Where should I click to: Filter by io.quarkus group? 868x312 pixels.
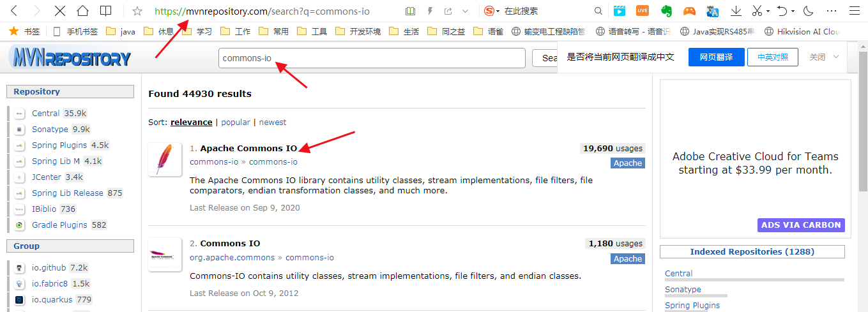click(x=54, y=300)
